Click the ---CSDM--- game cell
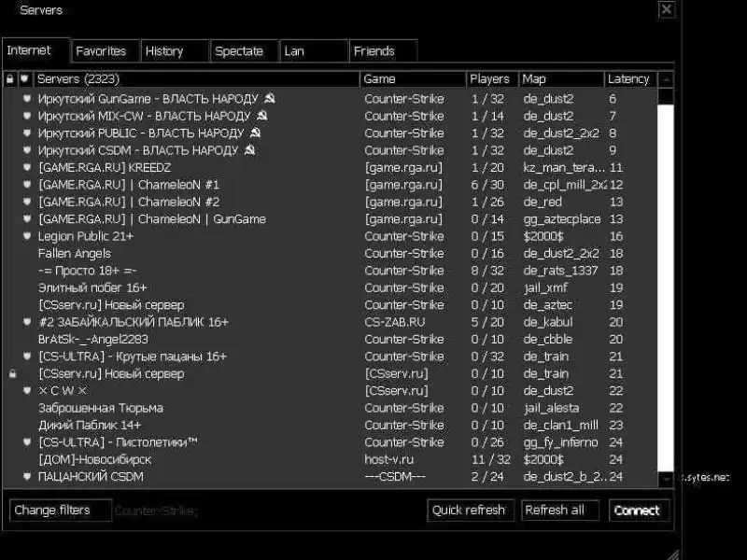This screenshot has width=747, height=560. (395, 476)
